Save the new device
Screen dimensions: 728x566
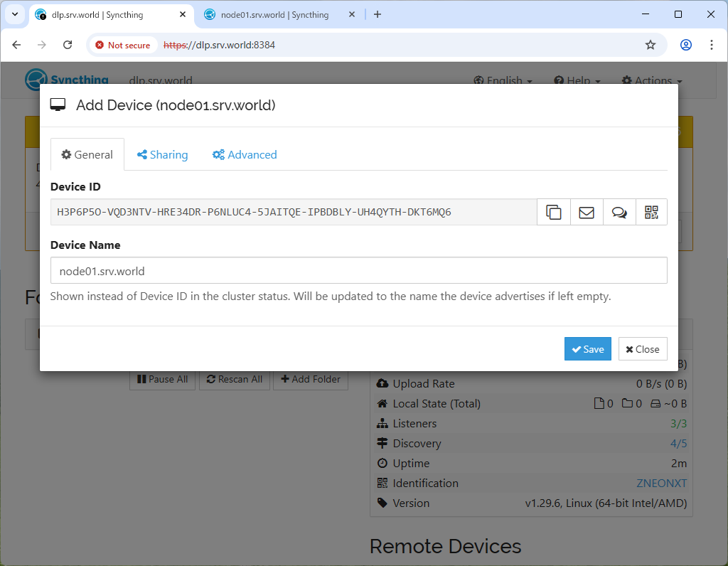click(588, 349)
